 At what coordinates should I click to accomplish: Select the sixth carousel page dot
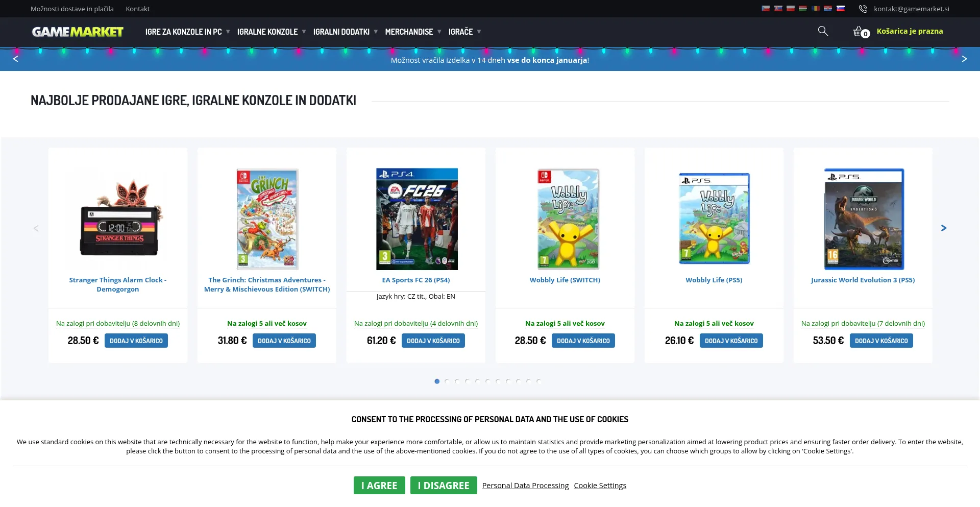488,381
